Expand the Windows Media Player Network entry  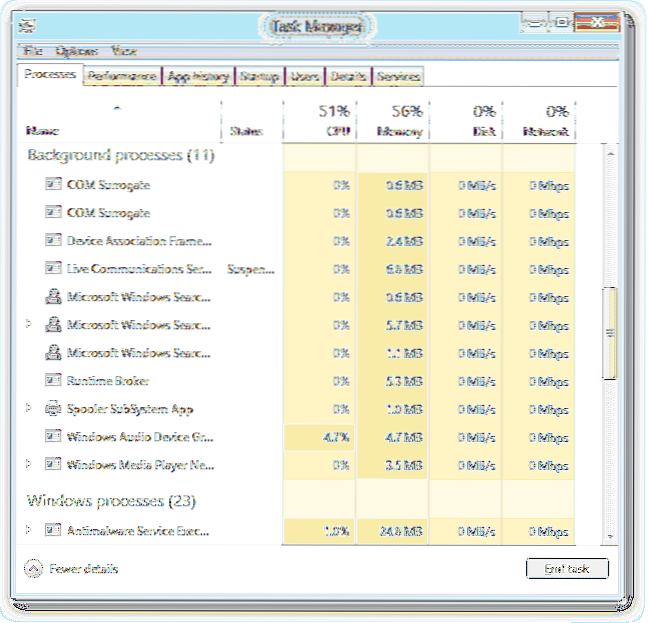(x=28, y=465)
